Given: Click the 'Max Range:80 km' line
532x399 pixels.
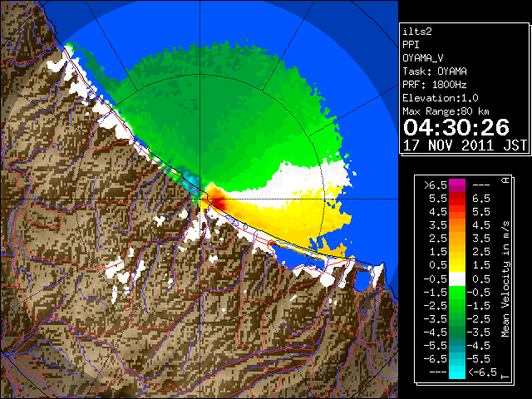Looking at the screenshot, I should tap(446, 111).
